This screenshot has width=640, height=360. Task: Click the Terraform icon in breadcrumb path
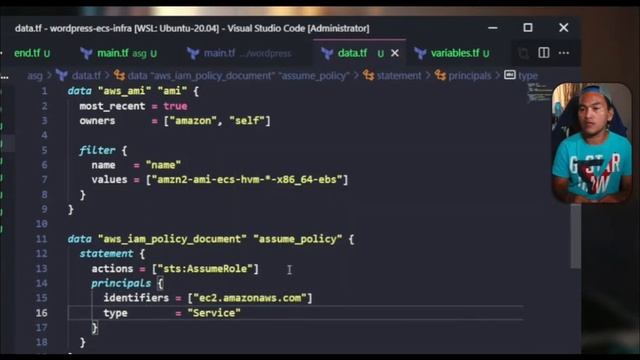coord(62,76)
